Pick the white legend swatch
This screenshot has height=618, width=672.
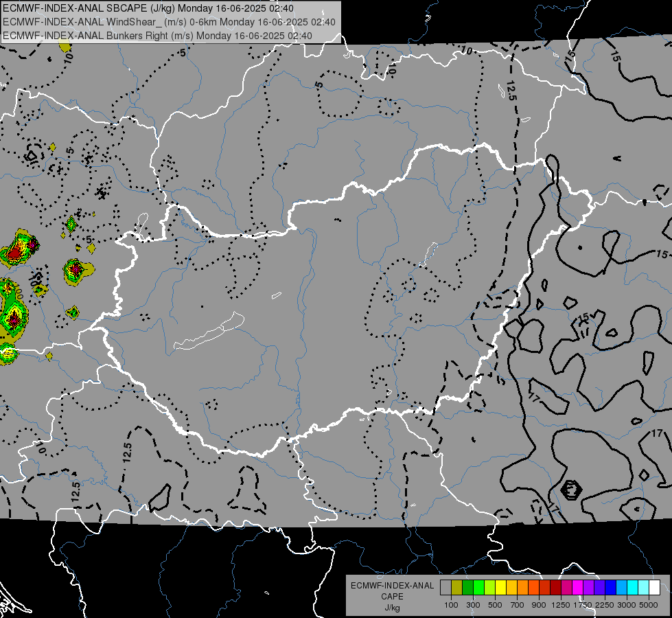click(x=654, y=587)
